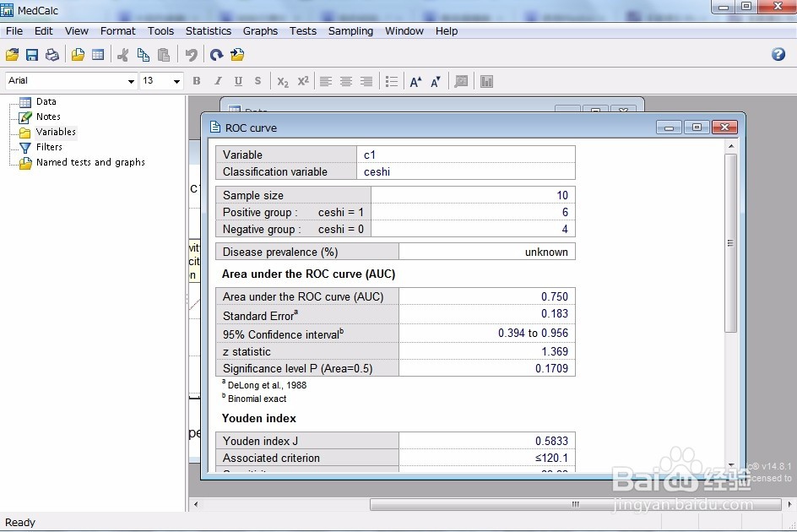Click the chart graph toolbar icon
This screenshot has width=797, height=532.
[x=486, y=81]
